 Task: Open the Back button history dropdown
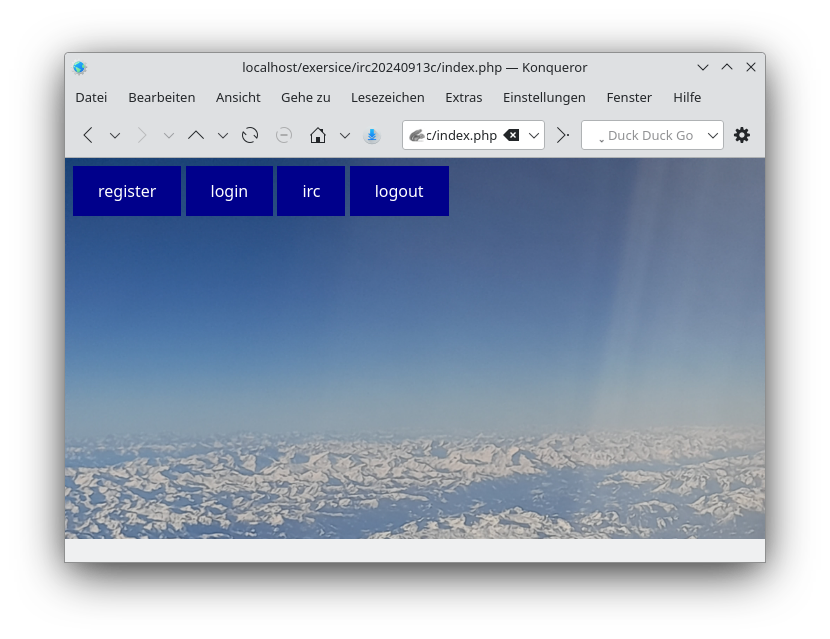click(x=114, y=135)
